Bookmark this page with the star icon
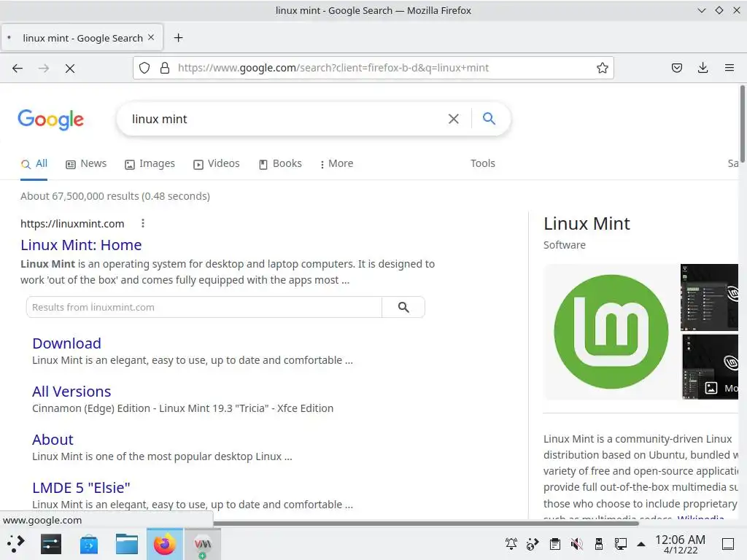The width and height of the screenshot is (747, 560). (602, 68)
